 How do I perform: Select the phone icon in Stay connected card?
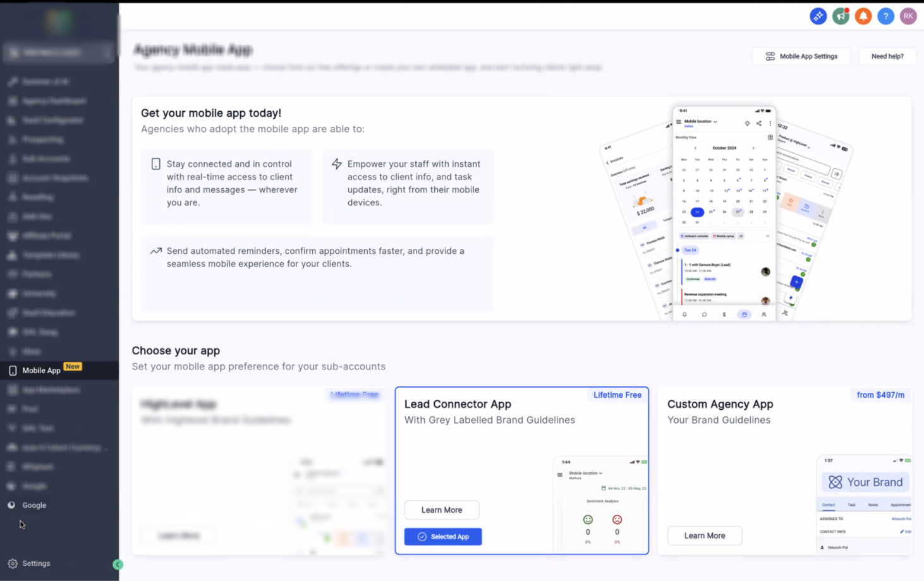click(155, 164)
